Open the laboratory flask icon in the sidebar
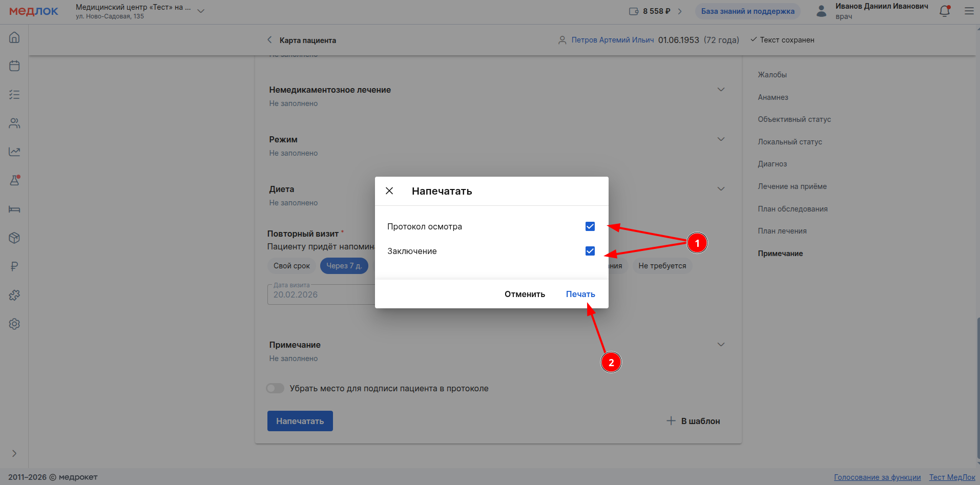Screen dimensions: 980x485 pyautogui.click(x=14, y=180)
